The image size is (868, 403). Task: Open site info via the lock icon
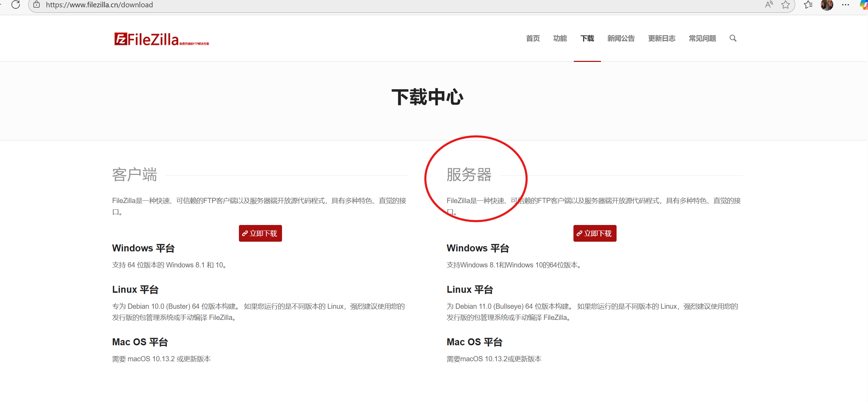37,5
